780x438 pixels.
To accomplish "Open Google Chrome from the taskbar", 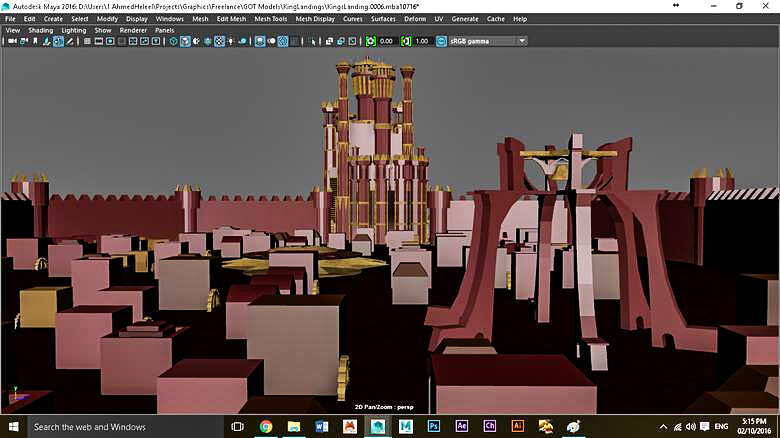I will click(267, 427).
